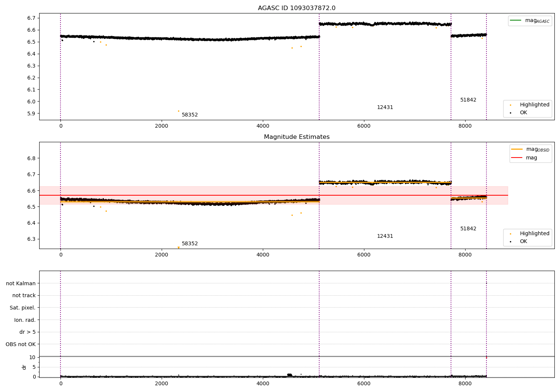This screenshot has height=392, width=560.
Task: Click the title 'AGASC ID 1093037872.0'
Action: pos(297,8)
